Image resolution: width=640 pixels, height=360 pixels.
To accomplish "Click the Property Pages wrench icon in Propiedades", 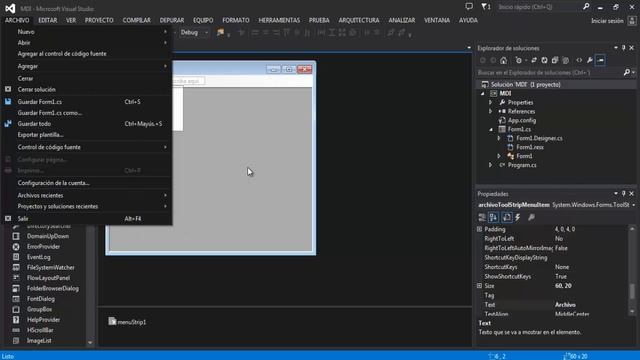I will pyautogui.click(x=531, y=218).
